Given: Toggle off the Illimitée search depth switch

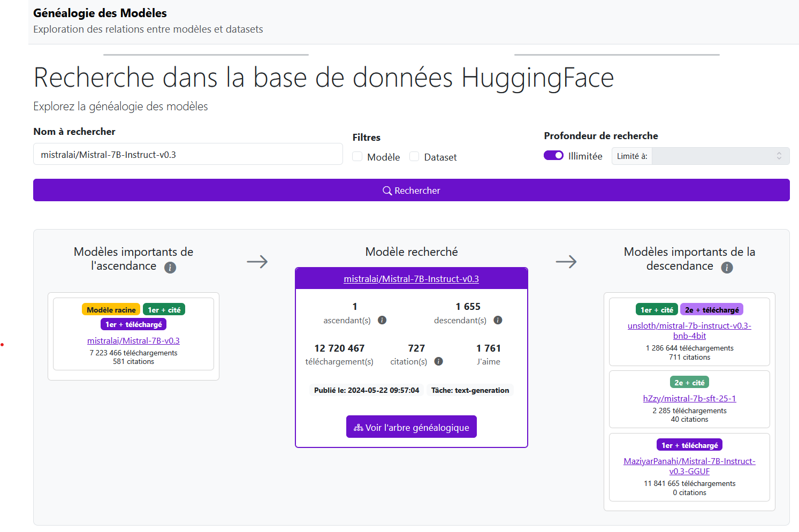Looking at the screenshot, I should [553, 155].
